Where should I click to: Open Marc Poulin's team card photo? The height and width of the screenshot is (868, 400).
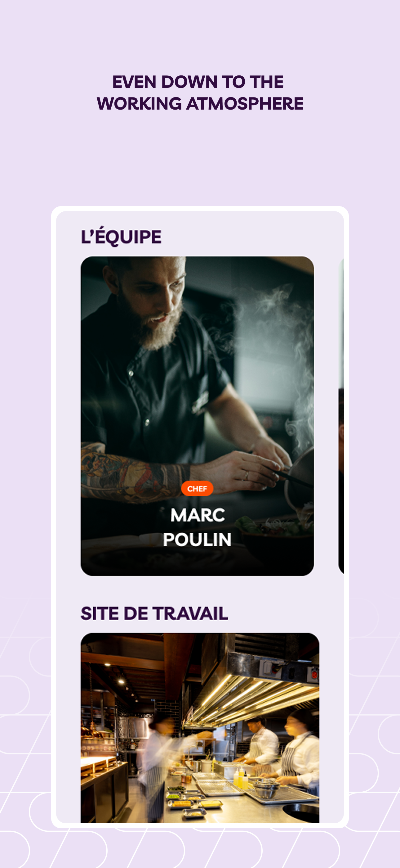[197, 416]
